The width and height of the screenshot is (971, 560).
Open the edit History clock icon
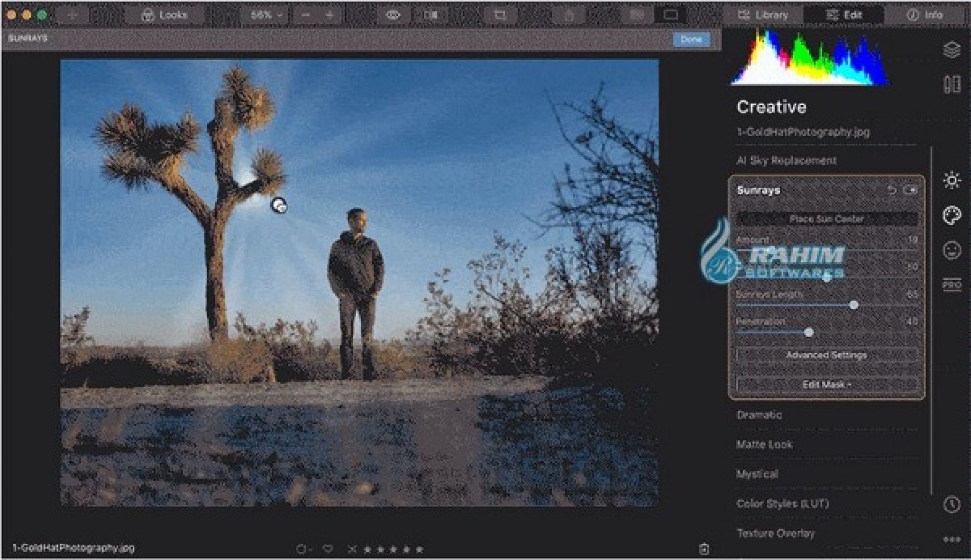click(952, 505)
